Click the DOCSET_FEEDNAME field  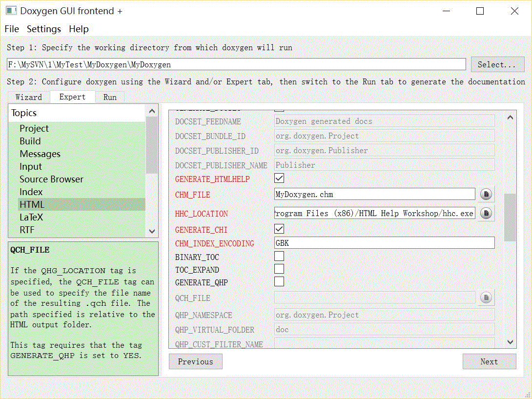[385, 121]
